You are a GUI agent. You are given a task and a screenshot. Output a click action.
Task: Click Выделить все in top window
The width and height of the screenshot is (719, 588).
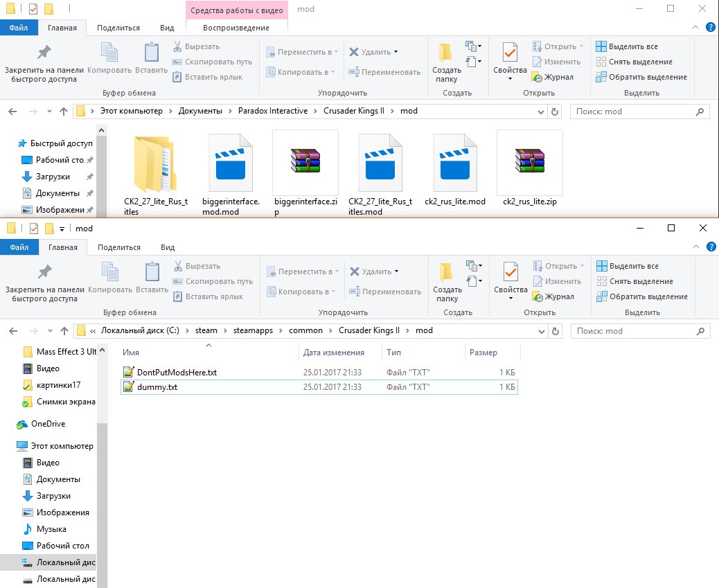coord(627,46)
